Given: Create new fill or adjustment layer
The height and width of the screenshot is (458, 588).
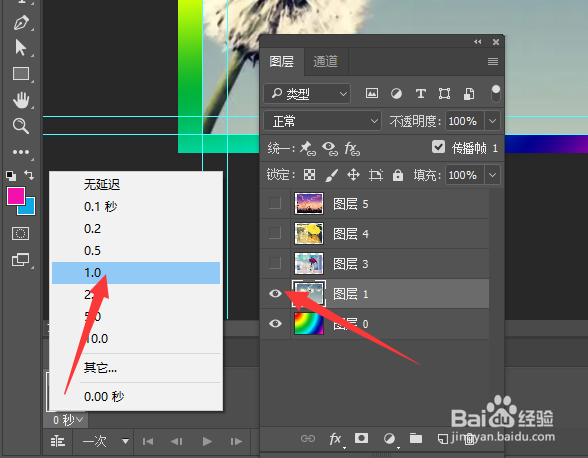Looking at the screenshot, I should click(389, 438).
